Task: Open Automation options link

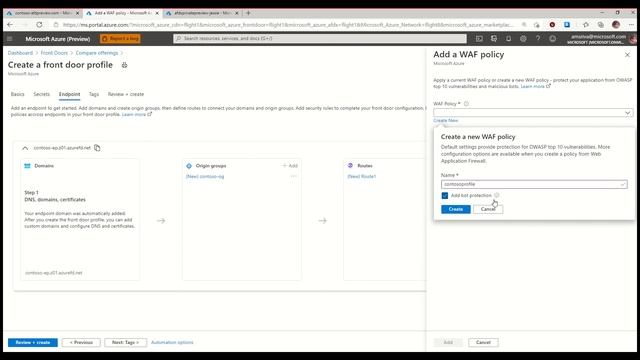Action: tap(172, 342)
